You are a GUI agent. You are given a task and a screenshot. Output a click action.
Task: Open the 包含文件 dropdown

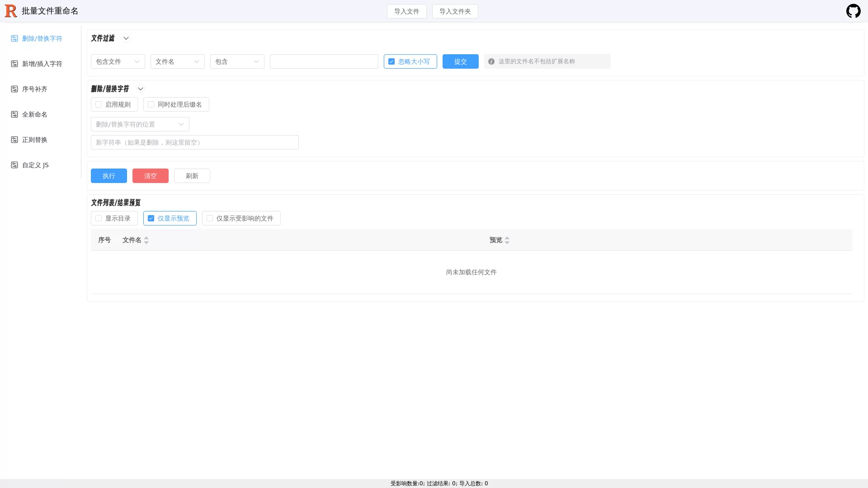pyautogui.click(x=118, y=61)
